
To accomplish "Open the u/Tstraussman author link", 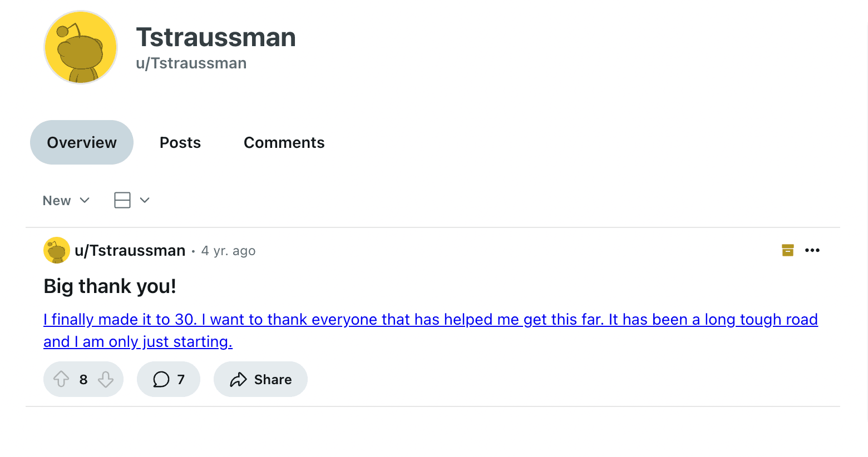I will point(130,251).
